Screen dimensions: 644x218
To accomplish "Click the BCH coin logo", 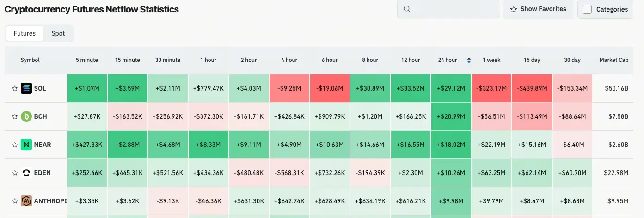I will click(26, 116).
